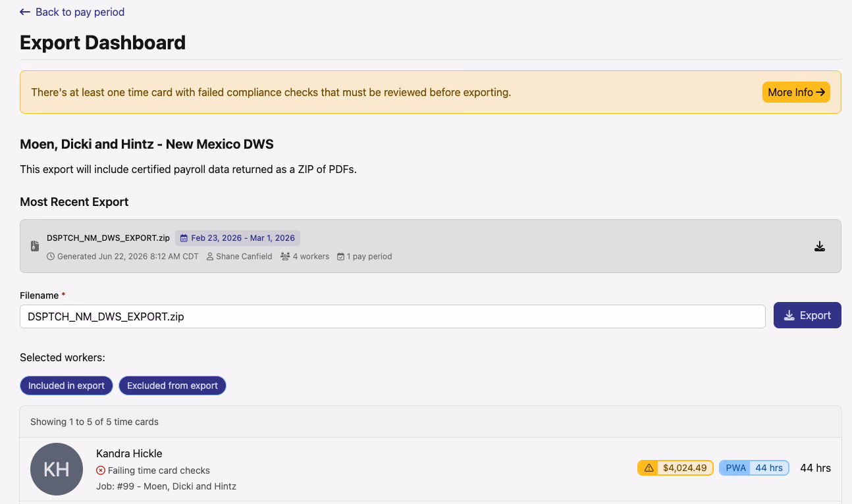Click the Filename input field
852x504 pixels.
coord(392,316)
